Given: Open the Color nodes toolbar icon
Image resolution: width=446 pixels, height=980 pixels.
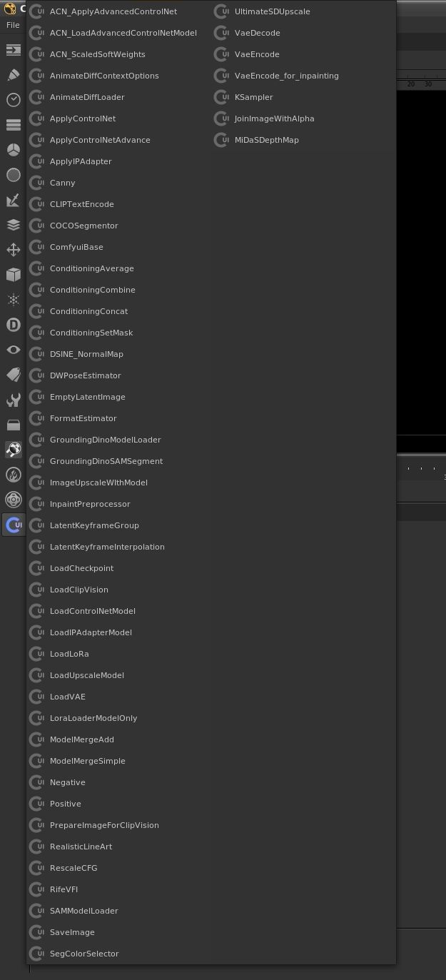Looking at the screenshot, I should tap(13, 150).
